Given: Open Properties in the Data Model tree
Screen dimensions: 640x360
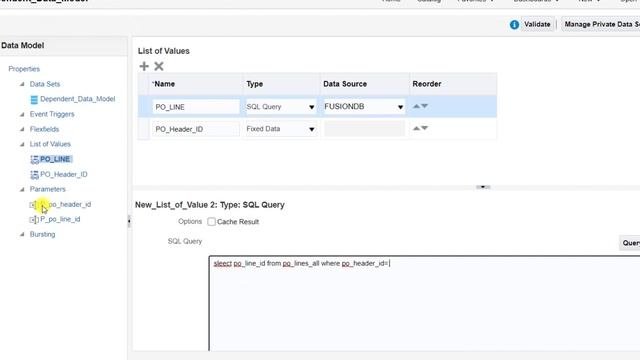Looking at the screenshot, I should click(24, 69).
